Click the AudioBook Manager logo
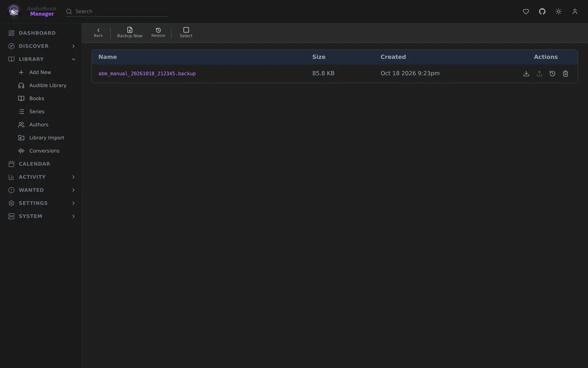This screenshot has height=368, width=588. click(31, 11)
